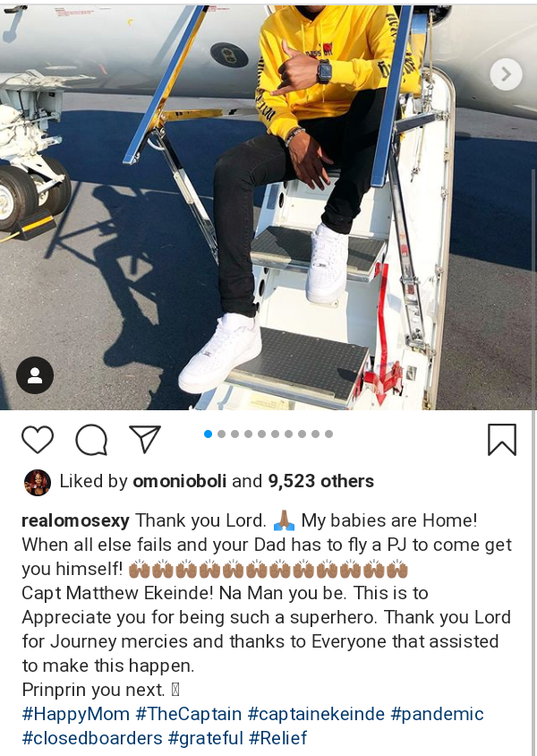Screen dimensions: 537x756
Task: View the 9,523 others likes list
Action: click(x=320, y=481)
